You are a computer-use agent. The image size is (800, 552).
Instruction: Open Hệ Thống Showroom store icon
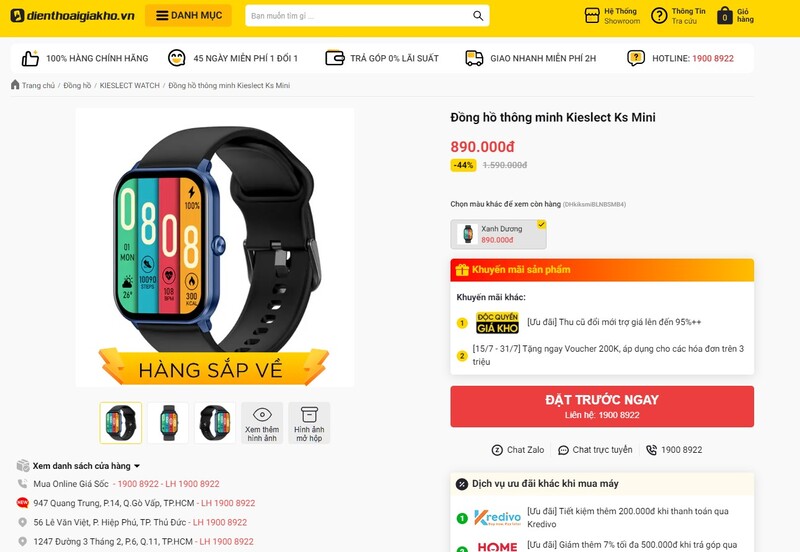pyautogui.click(x=592, y=16)
